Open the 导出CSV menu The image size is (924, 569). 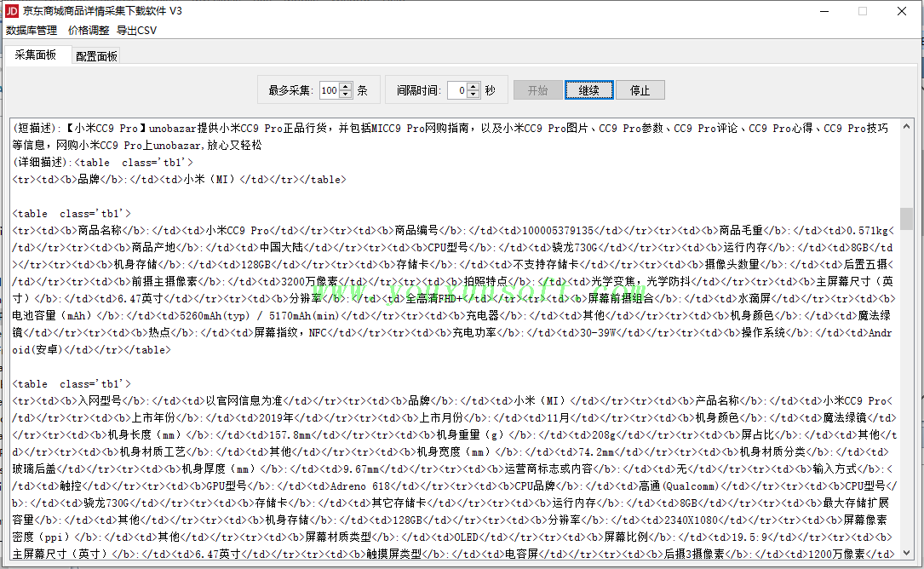tap(137, 30)
